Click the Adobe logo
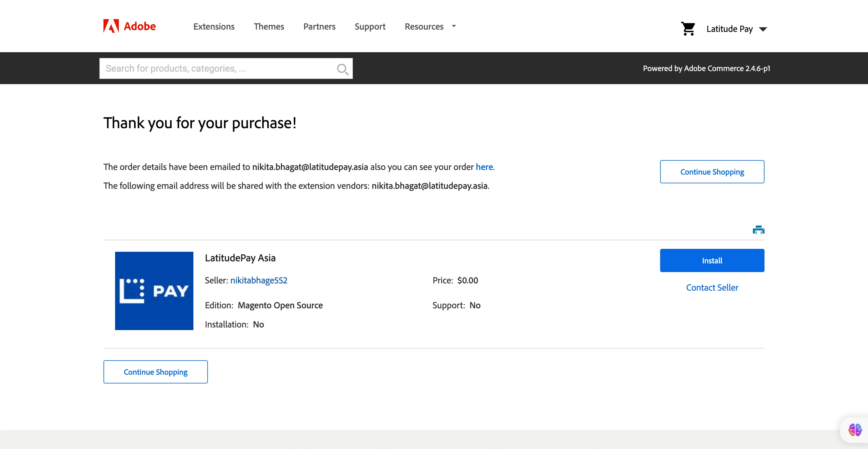 coord(129,26)
